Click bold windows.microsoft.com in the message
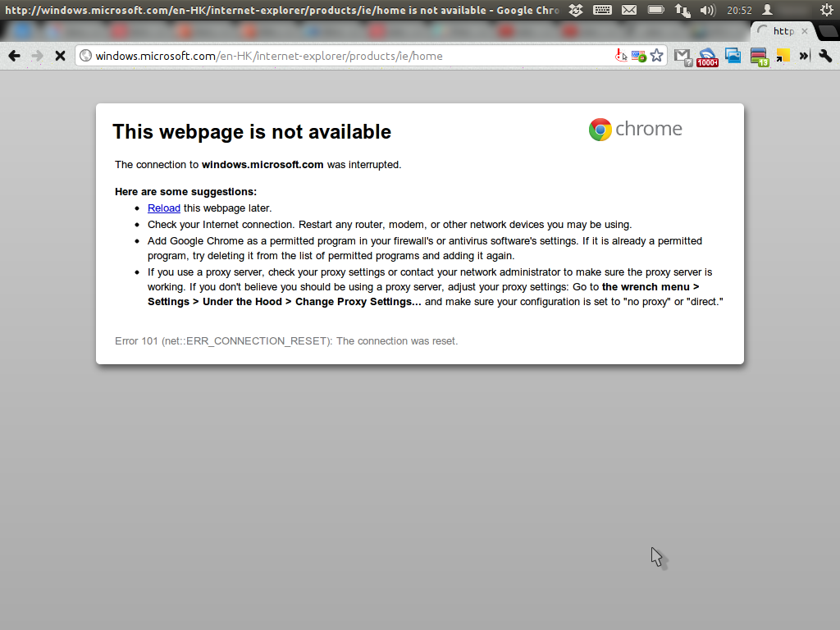The height and width of the screenshot is (630, 840). [262, 164]
